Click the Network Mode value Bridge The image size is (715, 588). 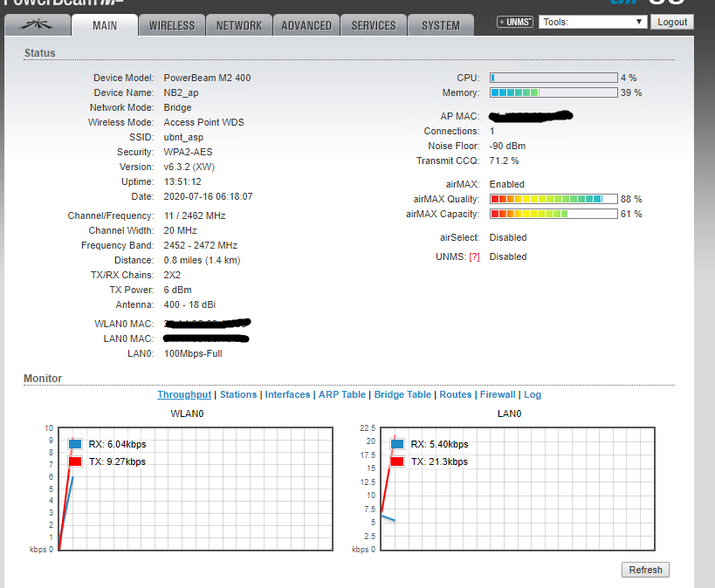click(177, 107)
